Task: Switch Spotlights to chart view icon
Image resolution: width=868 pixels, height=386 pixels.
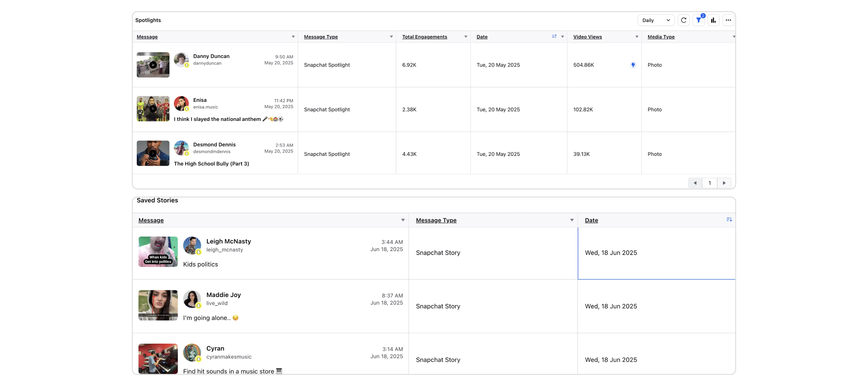Action: 713,20
